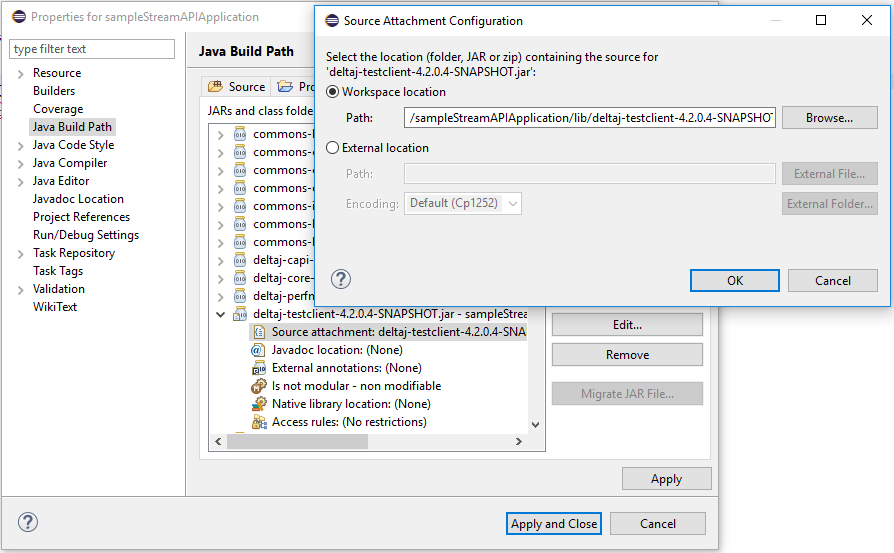Expand the Task Repository category
This screenshot has width=894, height=553.
(x=21, y=254)
